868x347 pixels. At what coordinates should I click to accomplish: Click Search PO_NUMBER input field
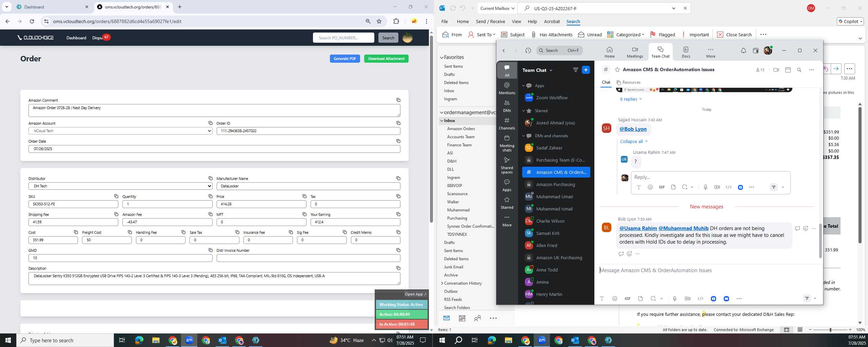tap(343, 38)
